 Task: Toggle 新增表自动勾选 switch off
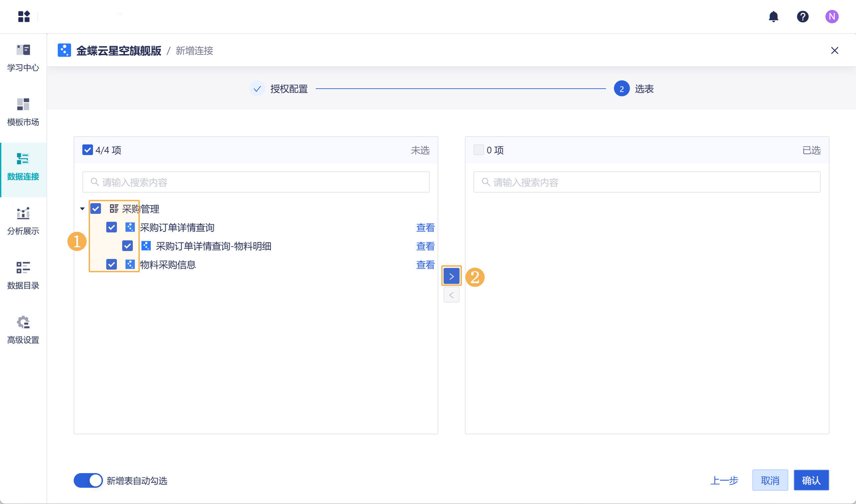[88, 480]
